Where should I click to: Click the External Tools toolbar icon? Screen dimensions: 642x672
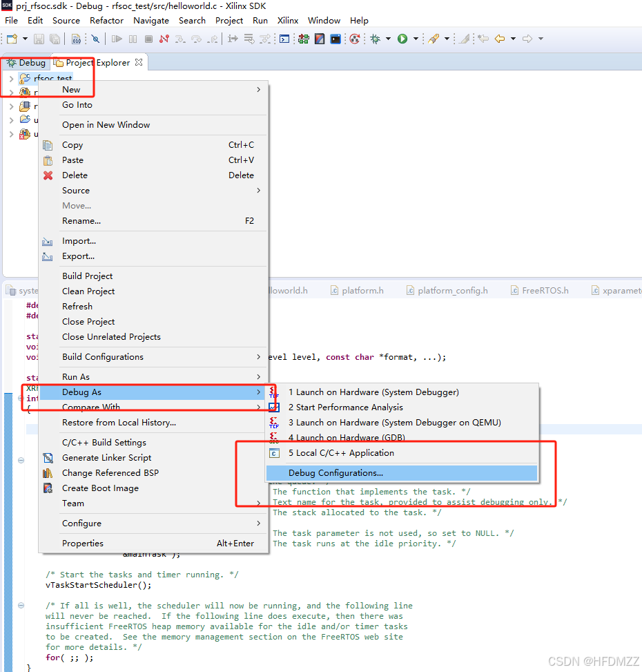[x=434, y=39]
